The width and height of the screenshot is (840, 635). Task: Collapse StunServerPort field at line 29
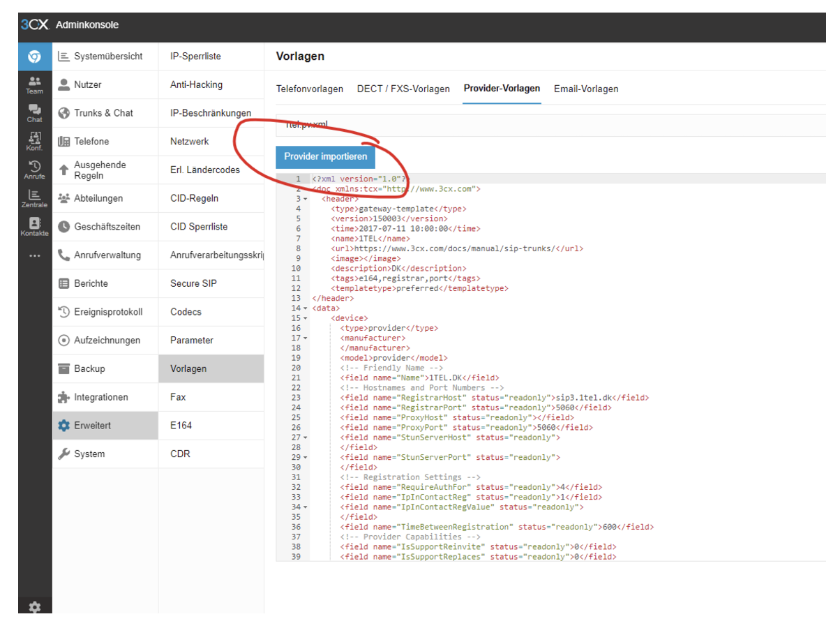306,457
